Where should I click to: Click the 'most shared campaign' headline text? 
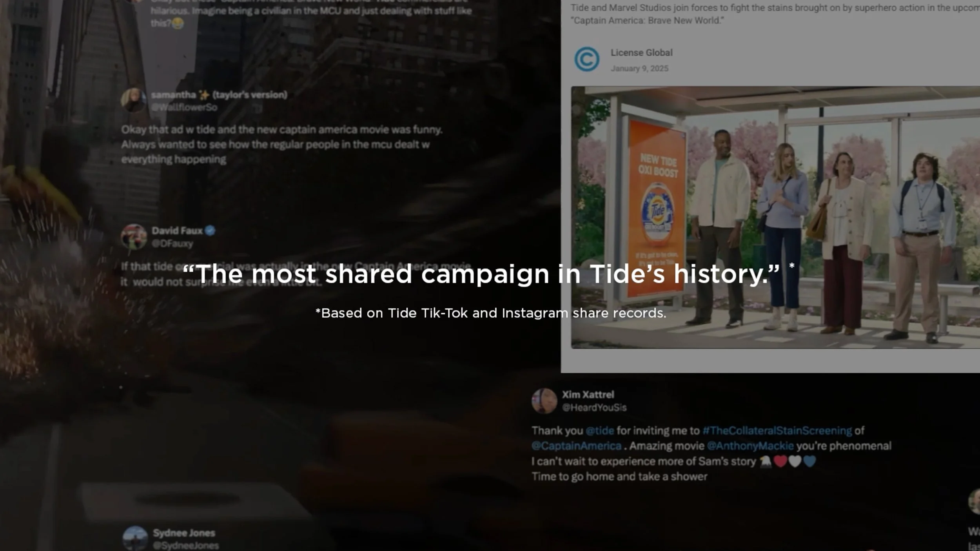[481, 274]
